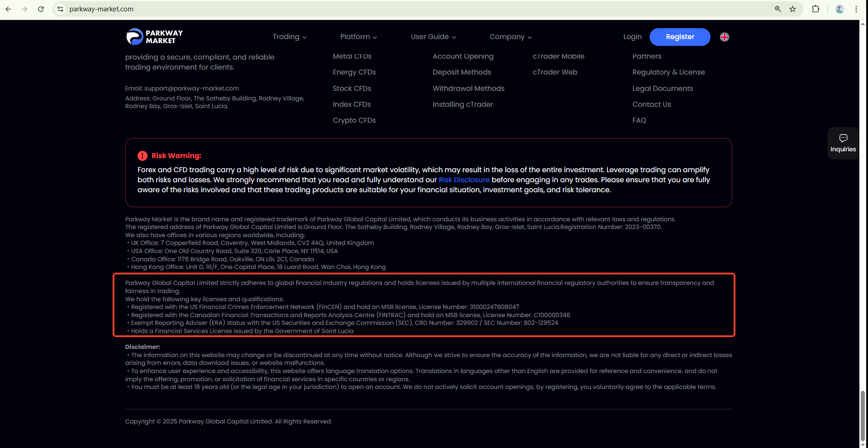Click the USA Office address line
The image size is (868, 448).
click(x=232, y=251)
